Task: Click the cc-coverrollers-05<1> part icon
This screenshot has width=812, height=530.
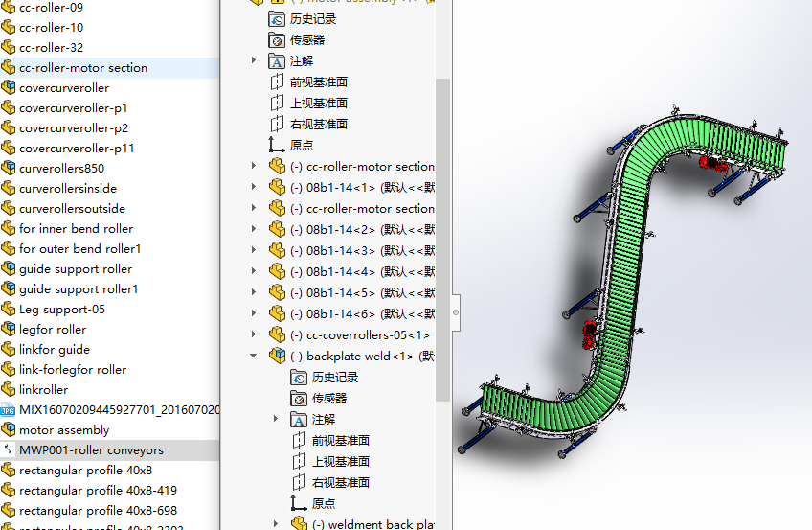Action: (277, 334)
